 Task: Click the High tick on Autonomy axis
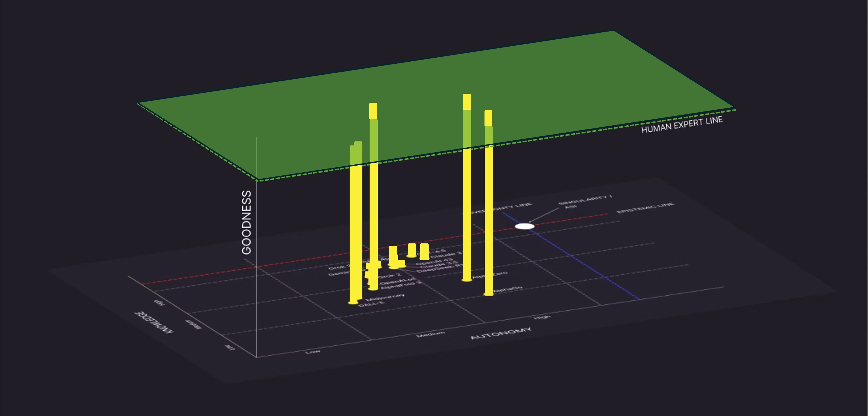(x=542, y=317)
